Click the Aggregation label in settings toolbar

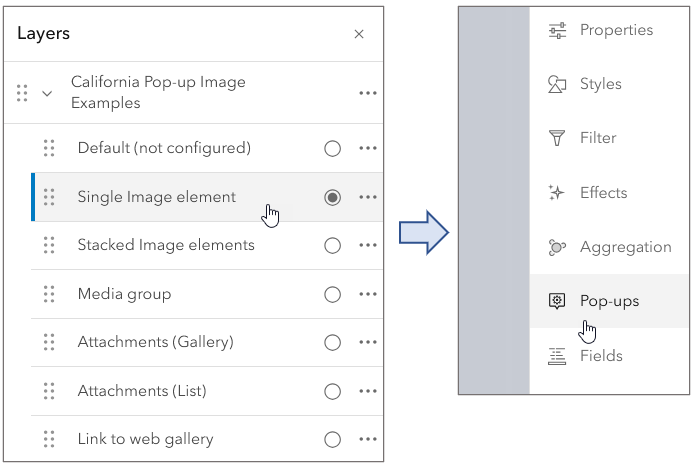pyautogui.click(x=625, y=247)
